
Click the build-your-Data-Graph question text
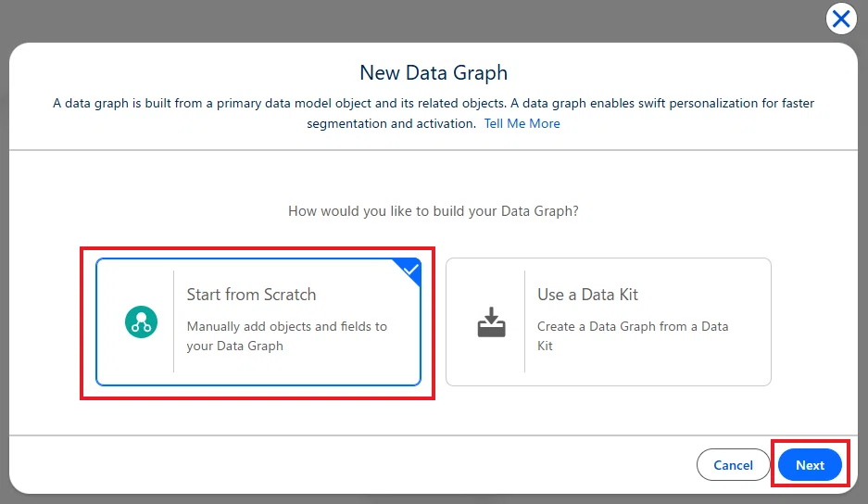point(434,211)
